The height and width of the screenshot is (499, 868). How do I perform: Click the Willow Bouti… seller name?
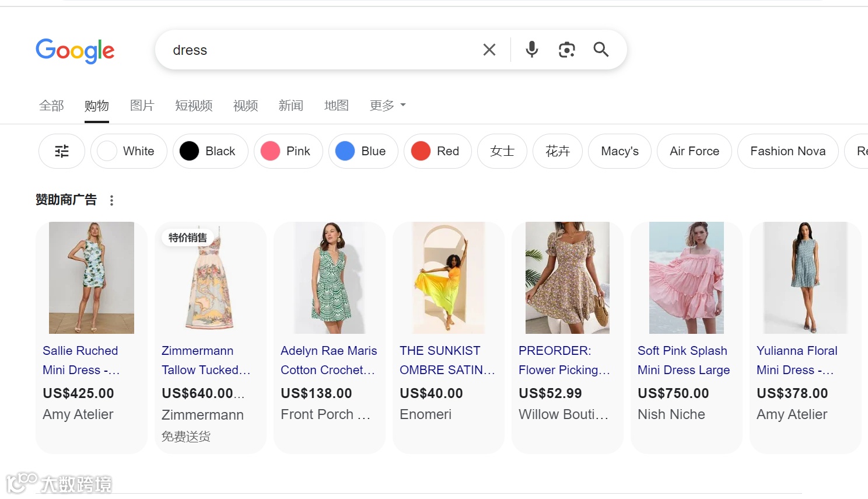coord(563,414)
